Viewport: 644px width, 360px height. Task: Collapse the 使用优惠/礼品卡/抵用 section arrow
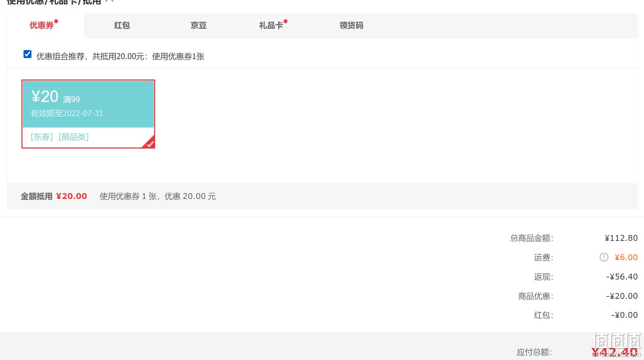(110, 1)
